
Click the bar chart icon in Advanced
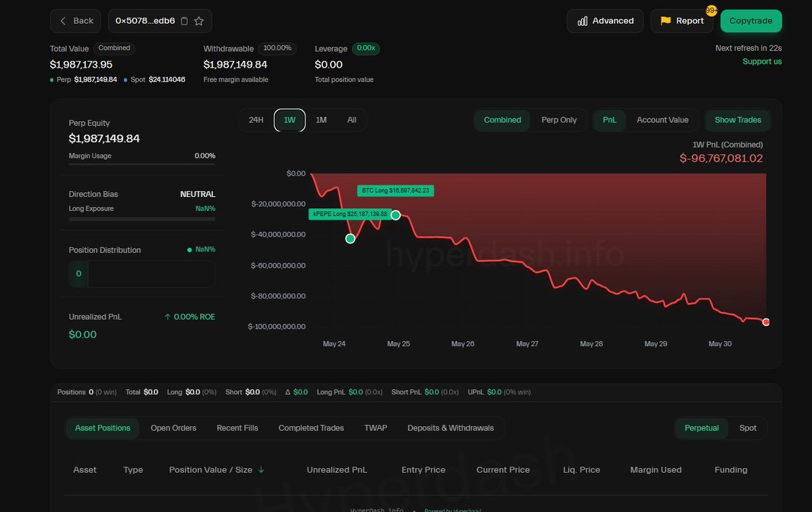point(583,21)
